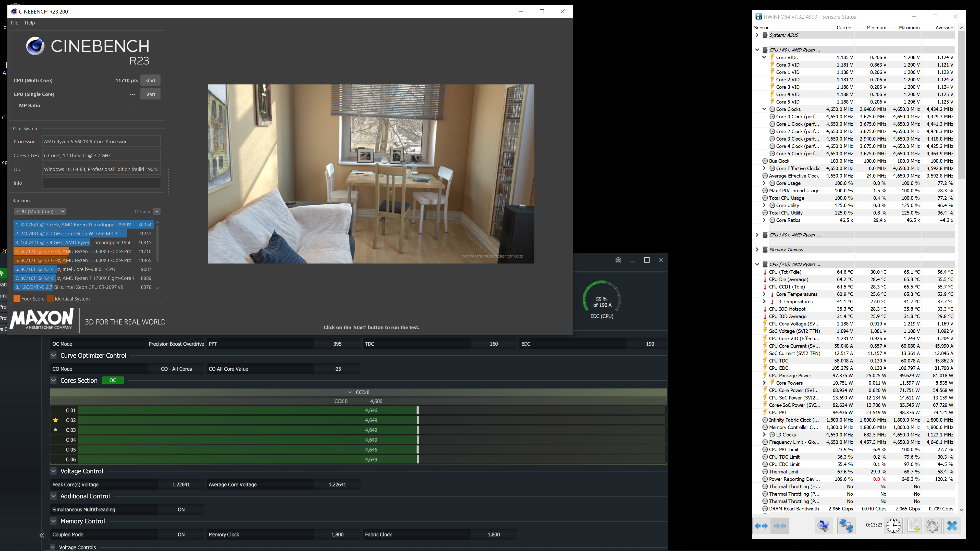Image resolution: width=980 pixels, height=551 pixels.
Task: Click Ryzen Master bug/settings icon in title bar
Action: (618, 260)
